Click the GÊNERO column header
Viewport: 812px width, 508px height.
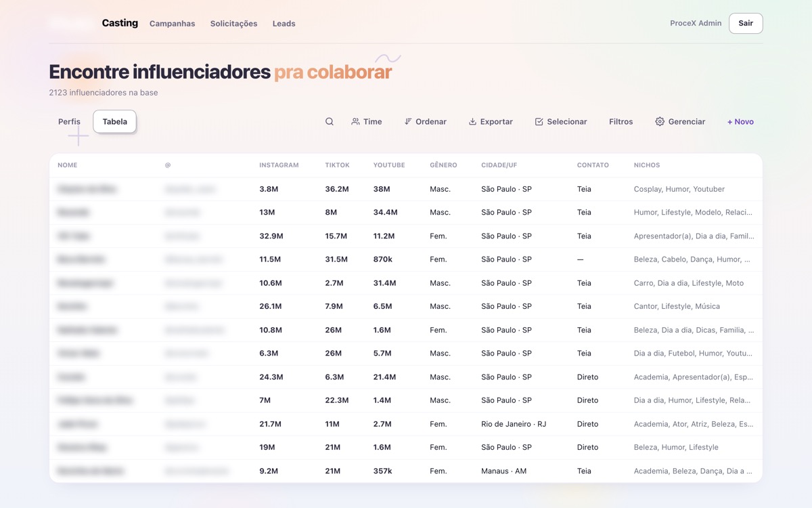[x=443, y=165]
